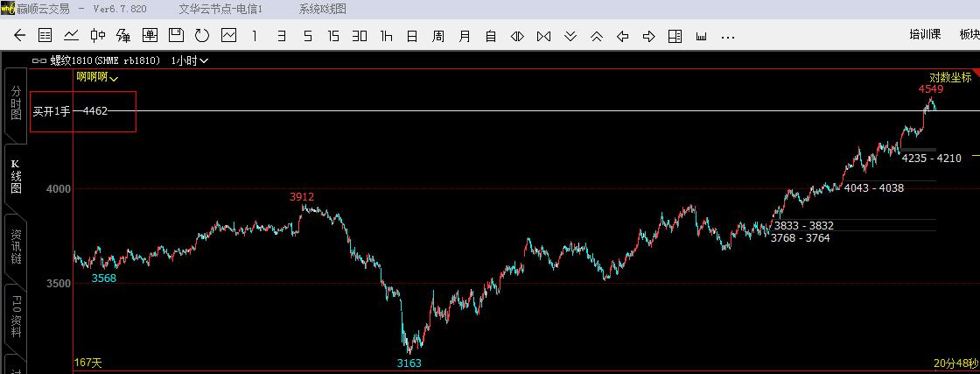This screenshot has height=374, width=980.
Task: Click the multi-window layout icon
Action: [675, 36]
